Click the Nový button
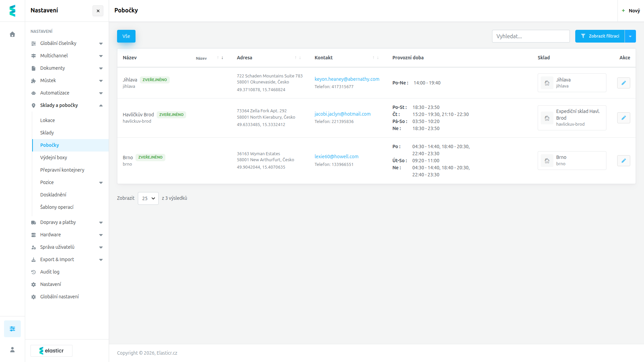 631,11
